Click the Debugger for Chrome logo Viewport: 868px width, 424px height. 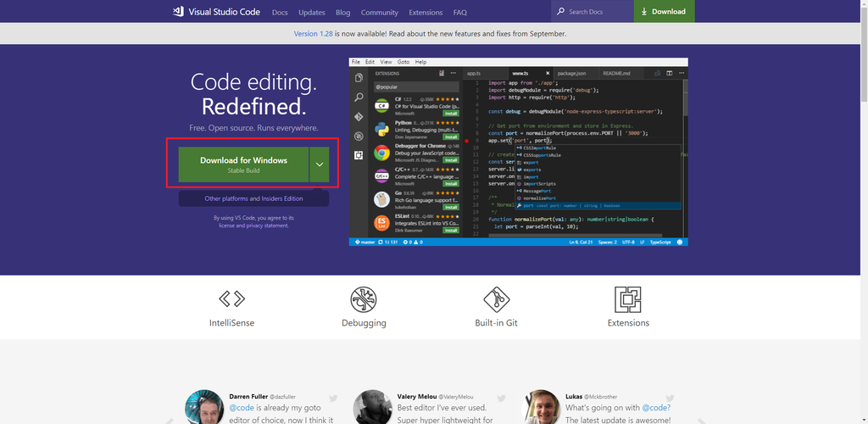coord(381,153)
